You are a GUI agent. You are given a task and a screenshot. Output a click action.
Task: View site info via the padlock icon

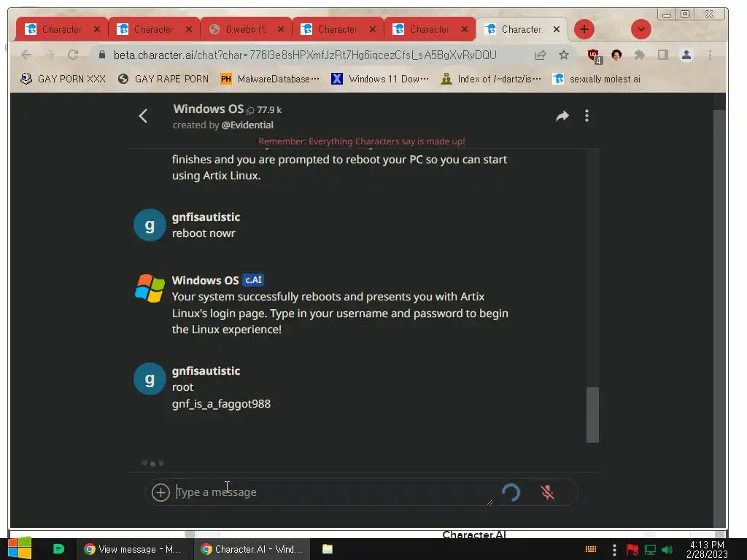click(x=102, y=55)
